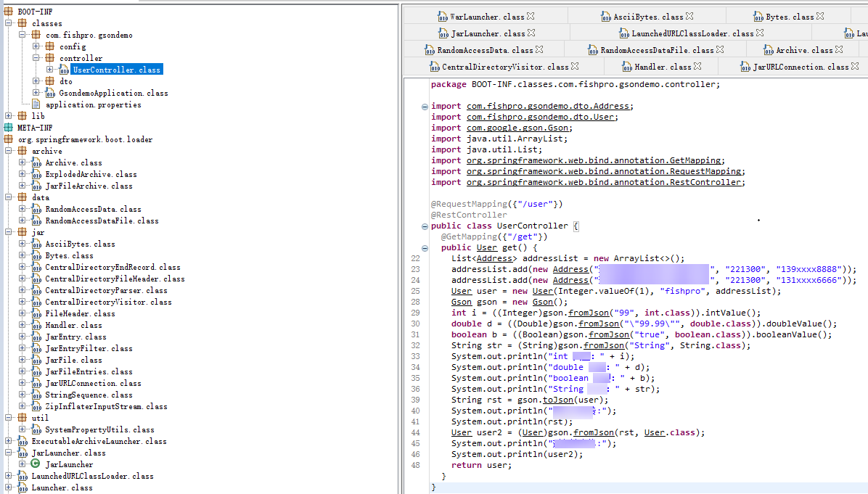Collapse the import statements block
This screenshot has width=868, height=494.
425,106
